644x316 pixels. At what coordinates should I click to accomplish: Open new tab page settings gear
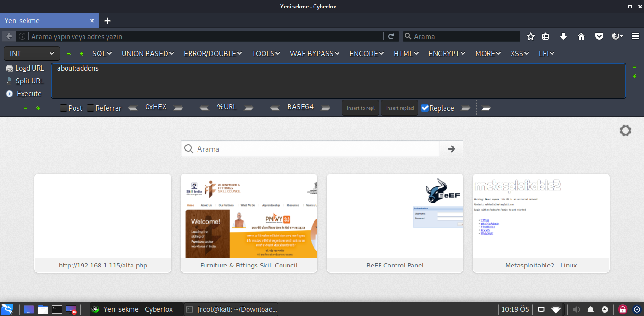625,130
